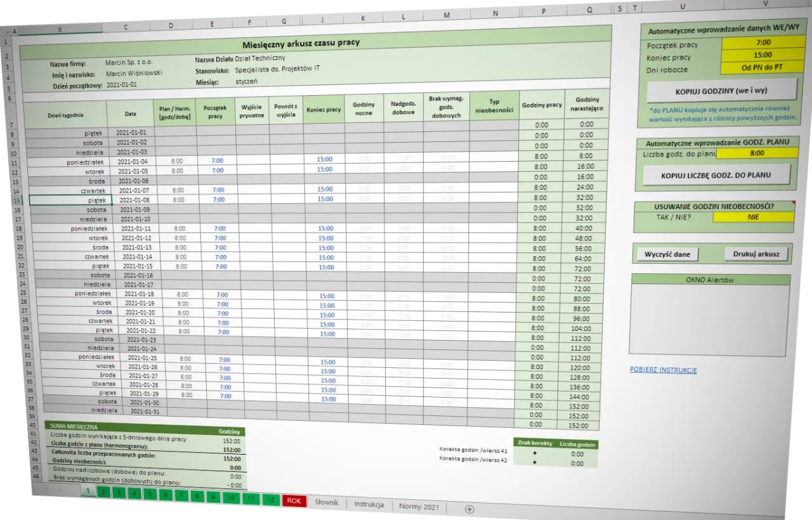812x520 pixels.
Task: Open the POBIERZ INSTRUKCJĘ link
Action: click(663, 370)
